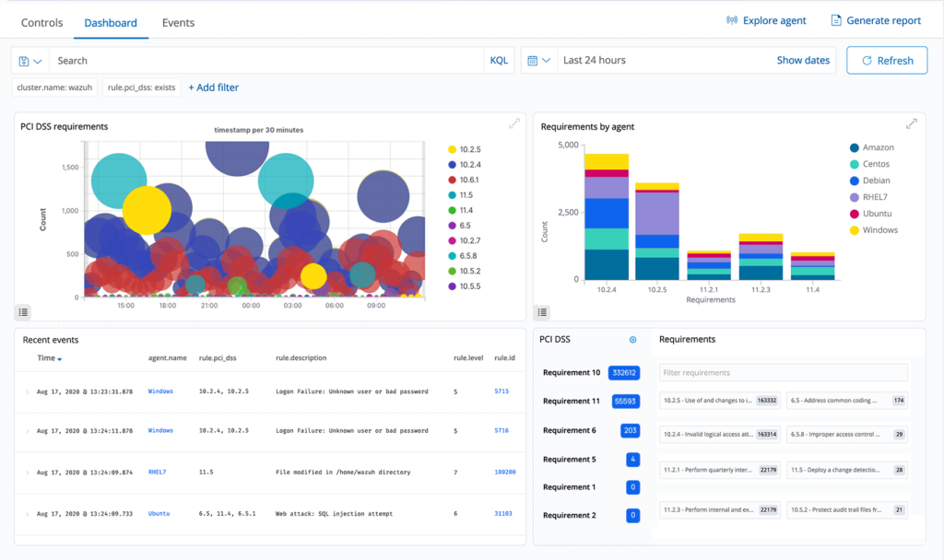Click the Filter requirements input field
The height and width of the screenshot is (560, 944).
pyautogui.click(x=783, y=373)
